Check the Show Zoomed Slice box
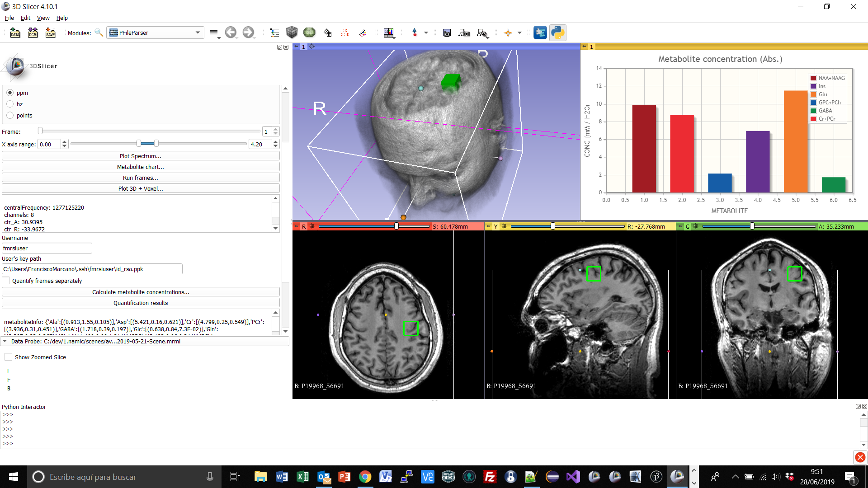 pyautogui.click(x=8, y=357)
